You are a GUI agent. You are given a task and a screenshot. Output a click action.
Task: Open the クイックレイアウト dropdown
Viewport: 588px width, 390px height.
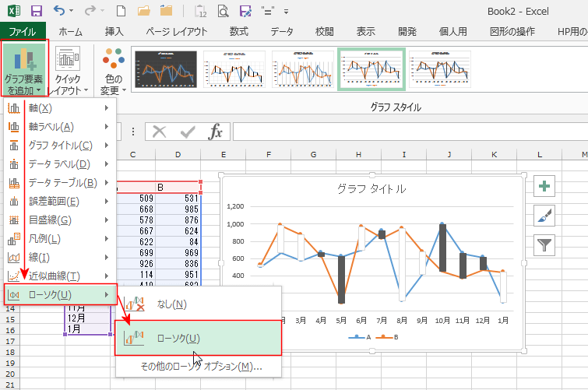point(68,69)
